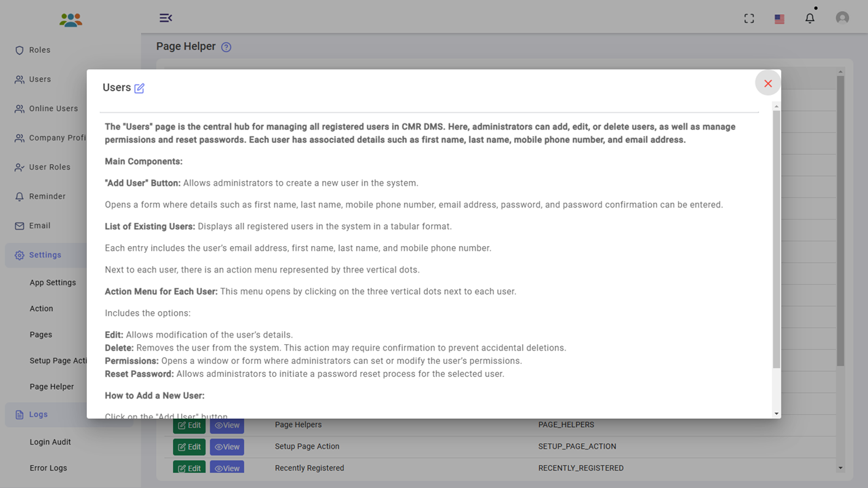Open App Settings submenu item
The image size is (868, 488).
pos(53,283)
